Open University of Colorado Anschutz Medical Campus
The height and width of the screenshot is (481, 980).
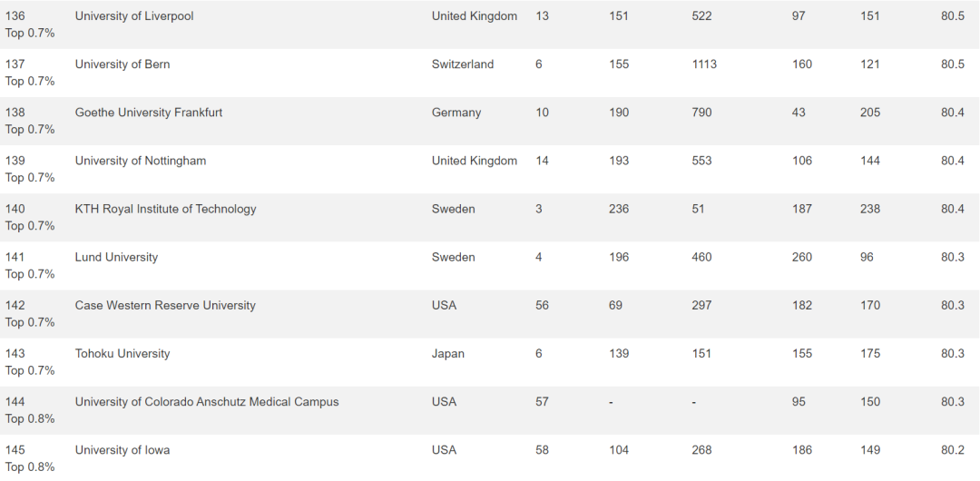[207, 401]
